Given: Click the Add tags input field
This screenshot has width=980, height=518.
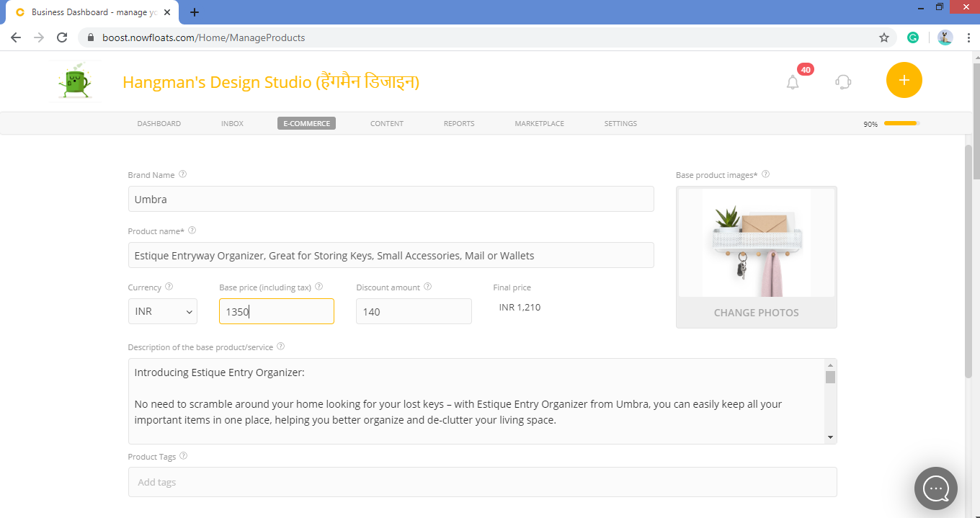Looking at the screenshot, I should pyautogui.click(x=483, y=482).
